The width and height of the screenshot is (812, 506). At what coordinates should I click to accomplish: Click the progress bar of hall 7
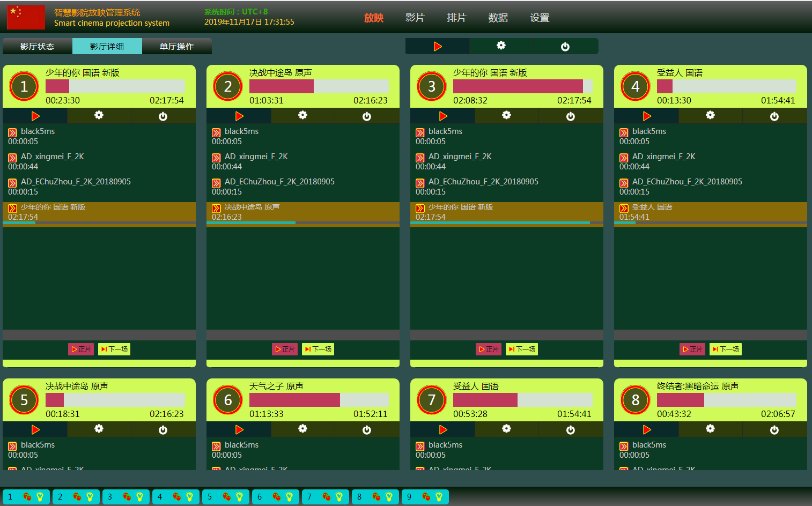pos(522,400)
